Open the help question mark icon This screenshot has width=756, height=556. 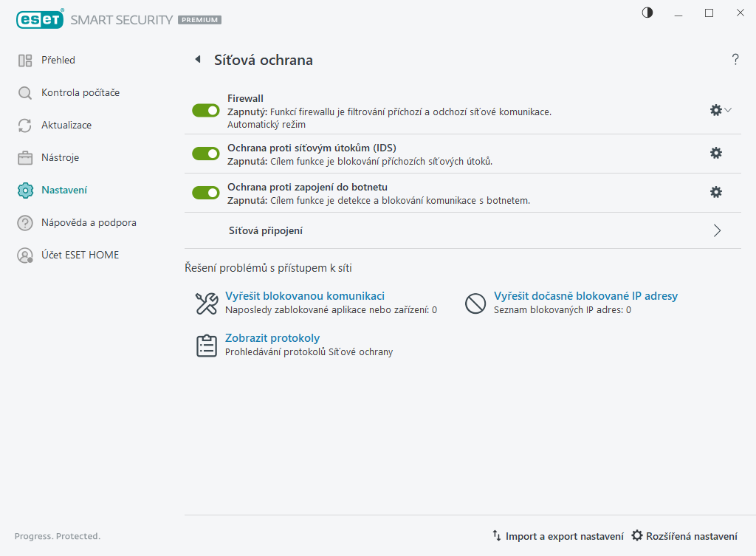click(735, 60)
